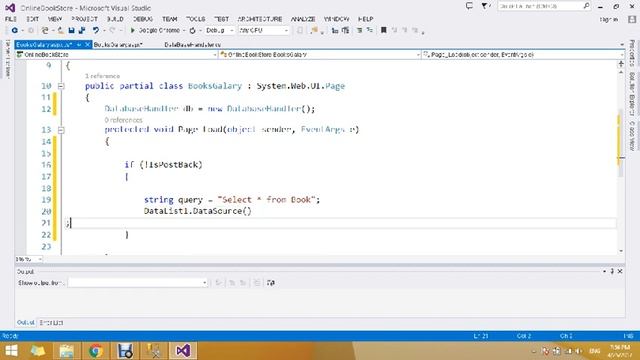640x360 pixels.
Task: Collapse the Page_Load method outline node
Action: pyautogui.click(x=61, y=130)
